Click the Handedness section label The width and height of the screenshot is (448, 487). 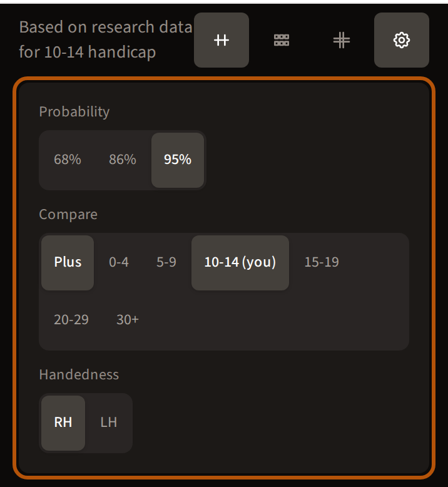[79, 374]
